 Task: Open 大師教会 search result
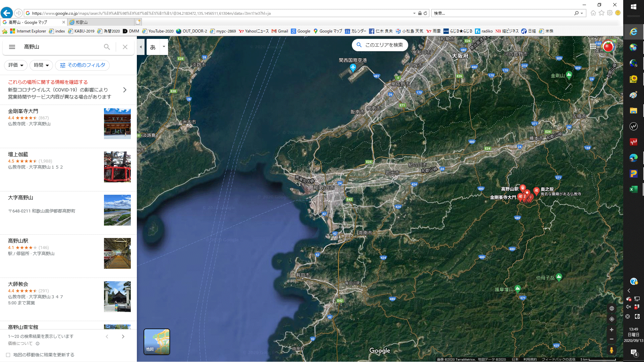coord(68,299)
